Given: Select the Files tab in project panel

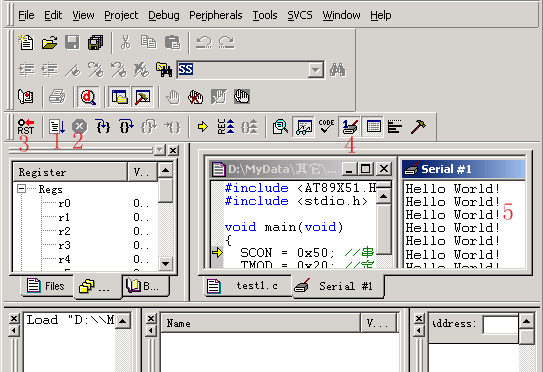Looking at the screenshot, I should click(x=47, y=286).
